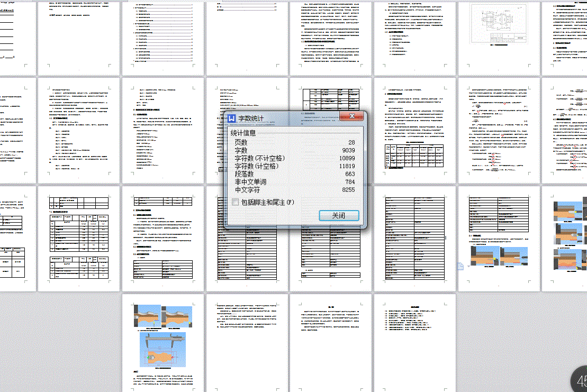Click the 非中文单词 value 784
Screen dimensions: 587x392
350,182
